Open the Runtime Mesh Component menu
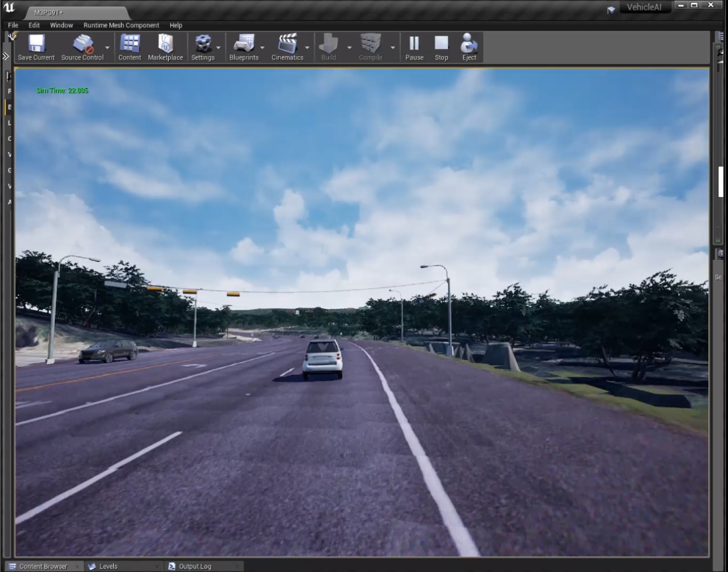728x572 pixels. [120, 25]
